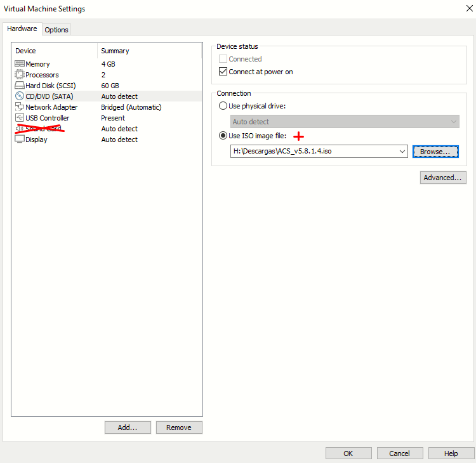Click the Display monitor icon
This screenshot has width=476, height=463.
pos(20,140)
